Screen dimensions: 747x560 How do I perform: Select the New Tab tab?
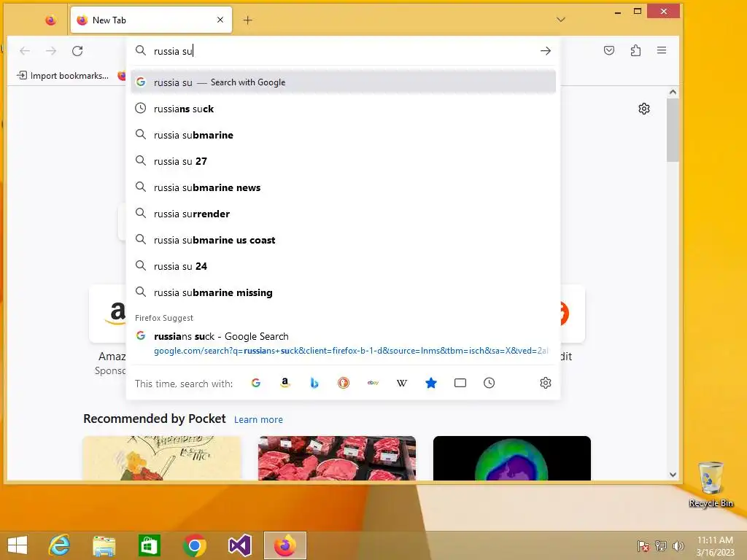pyautogui.click(x=151, y=20)
